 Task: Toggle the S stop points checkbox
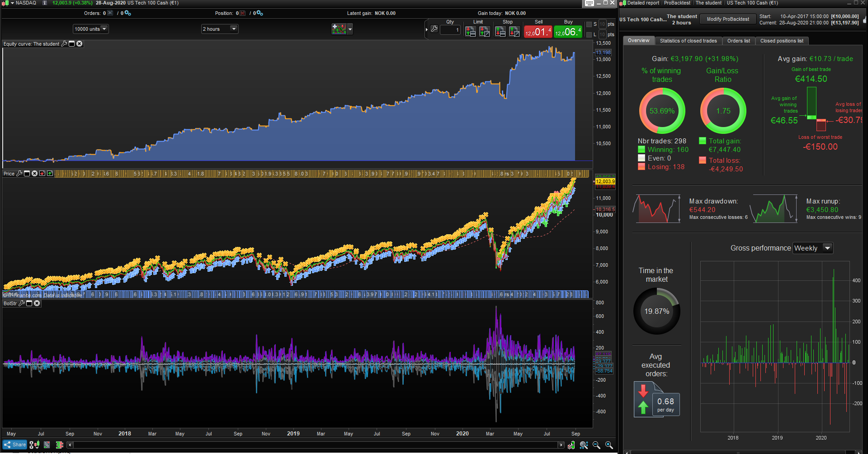589,24
